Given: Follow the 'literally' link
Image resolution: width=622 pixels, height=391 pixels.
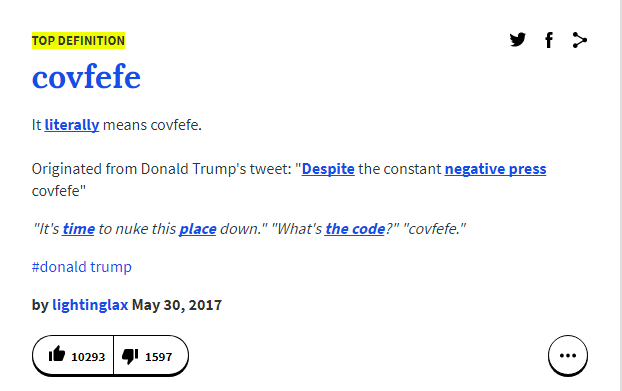Looking at the screenshot, I should [72, 125].
